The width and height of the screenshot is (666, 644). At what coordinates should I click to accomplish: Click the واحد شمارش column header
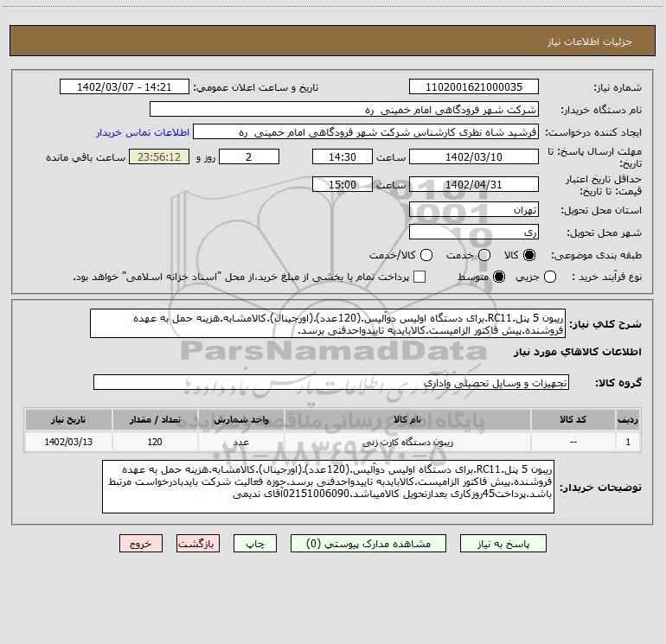point(240,419)
